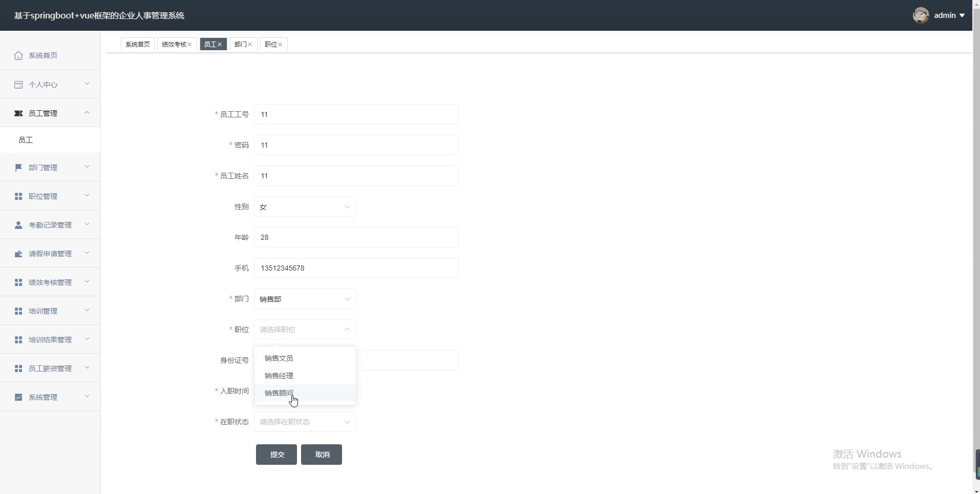
Task: Click the grid icon beside 培训管理
Action: coord(18,311)
